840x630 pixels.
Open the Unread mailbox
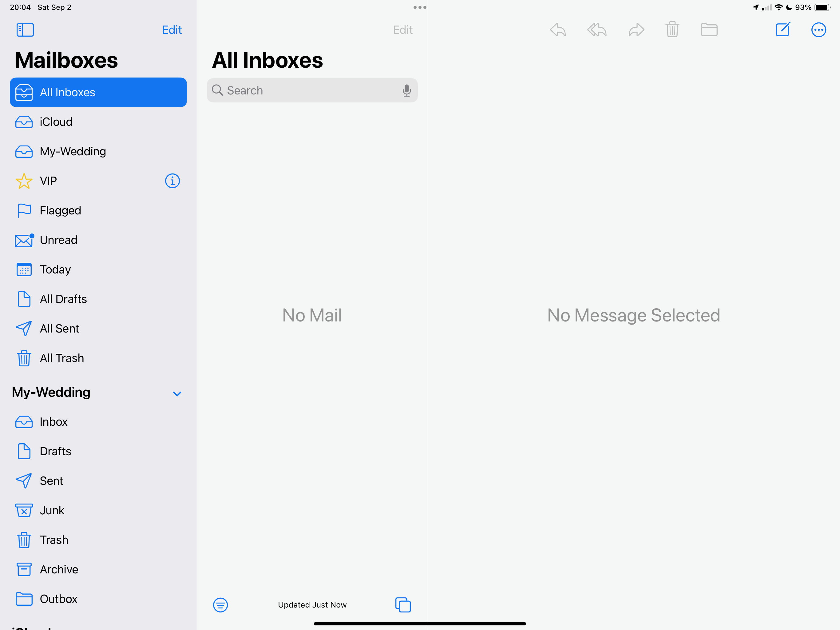[98, 240]
